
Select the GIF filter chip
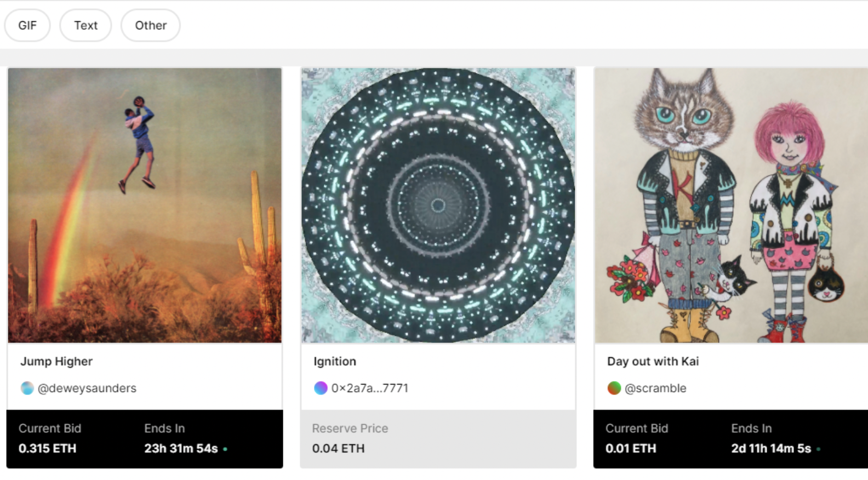click(27, 25)
